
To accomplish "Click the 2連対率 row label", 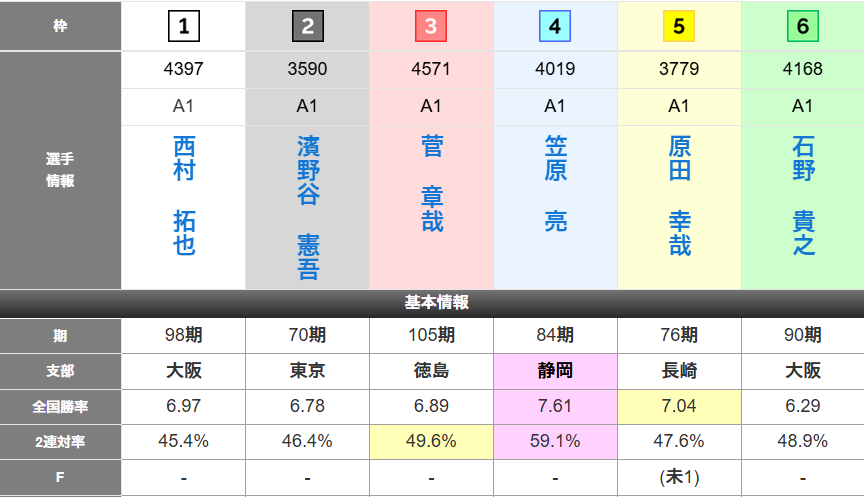I will (61, 441).
